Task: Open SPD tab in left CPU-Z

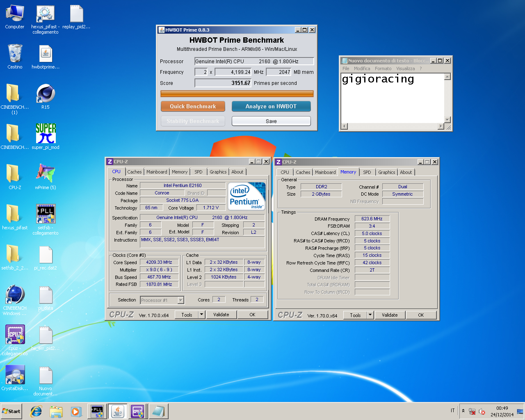Action: pyautogui.click(x=199, y=172)
